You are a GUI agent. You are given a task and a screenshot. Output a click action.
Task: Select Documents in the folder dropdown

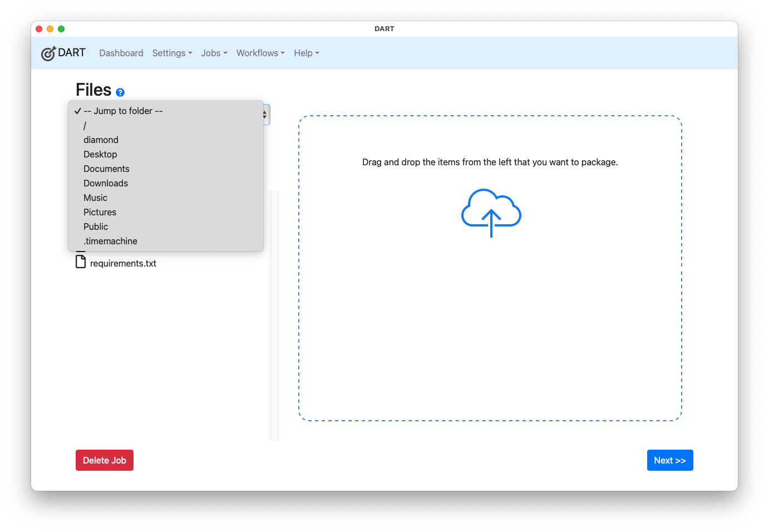tap(106, 169)
